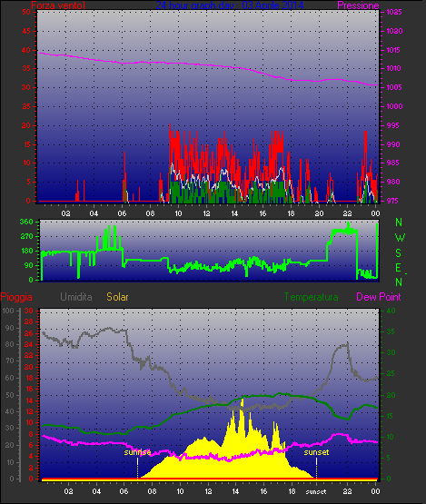Click the magenta 'Dew Point' legend label
The height and width of the screenshot is (504, 426).
pos(379,297)
